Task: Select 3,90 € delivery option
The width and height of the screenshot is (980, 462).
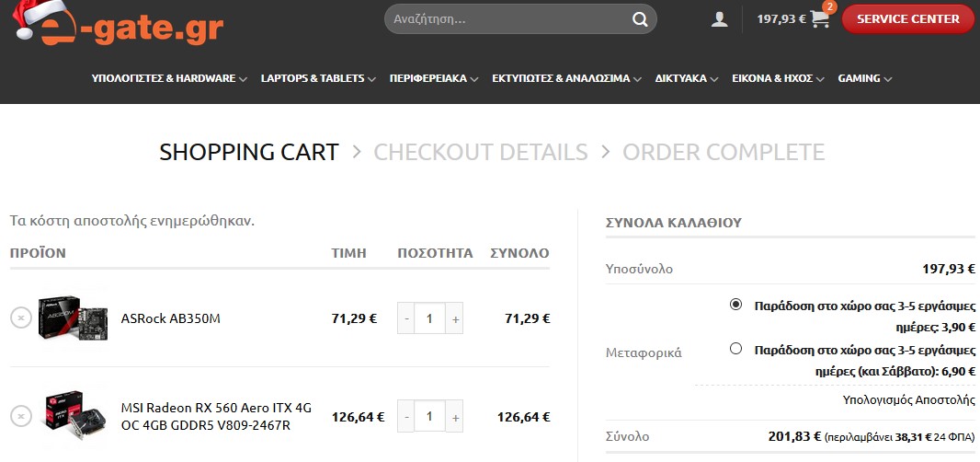Action: tap(735, 305)
